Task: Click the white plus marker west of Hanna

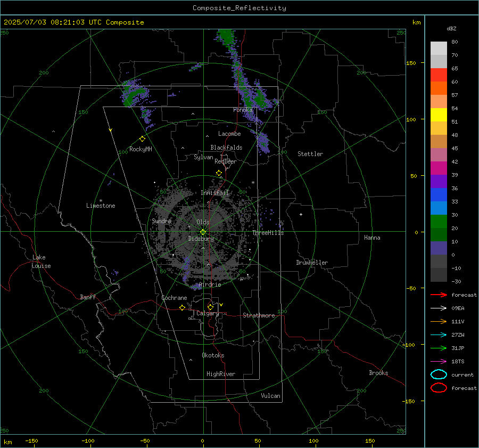Action: (x=301, y=214)
